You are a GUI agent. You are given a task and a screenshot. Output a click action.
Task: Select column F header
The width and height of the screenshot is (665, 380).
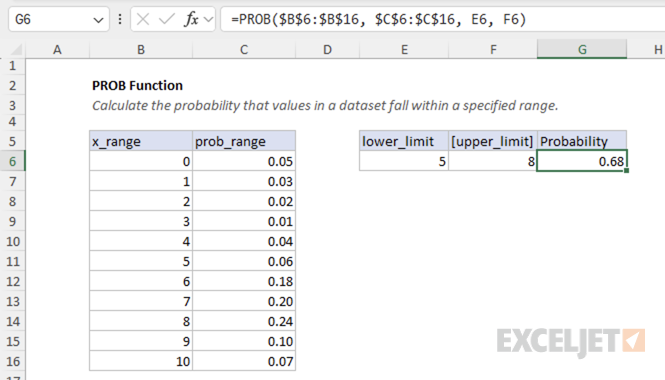tap(493, 50)
